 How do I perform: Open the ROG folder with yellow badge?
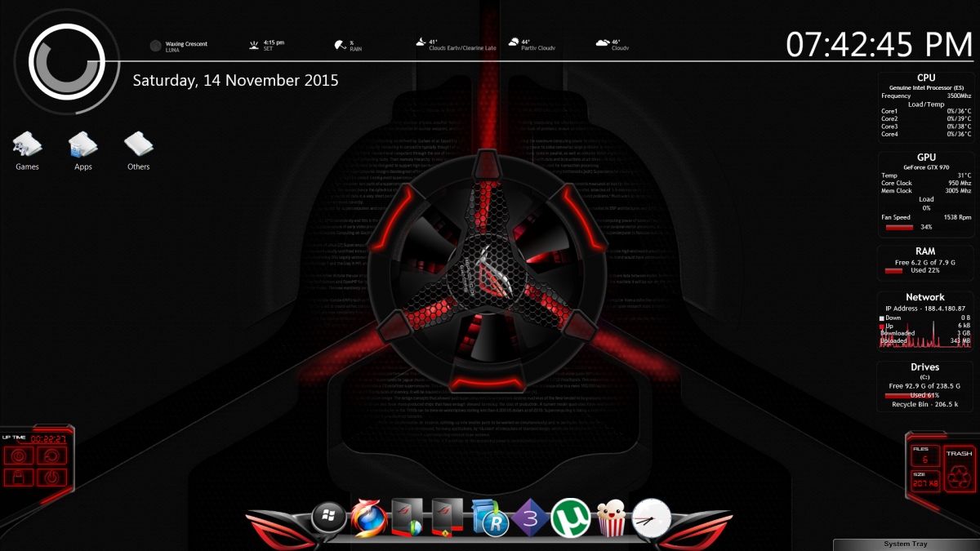(x=448, y=517)
